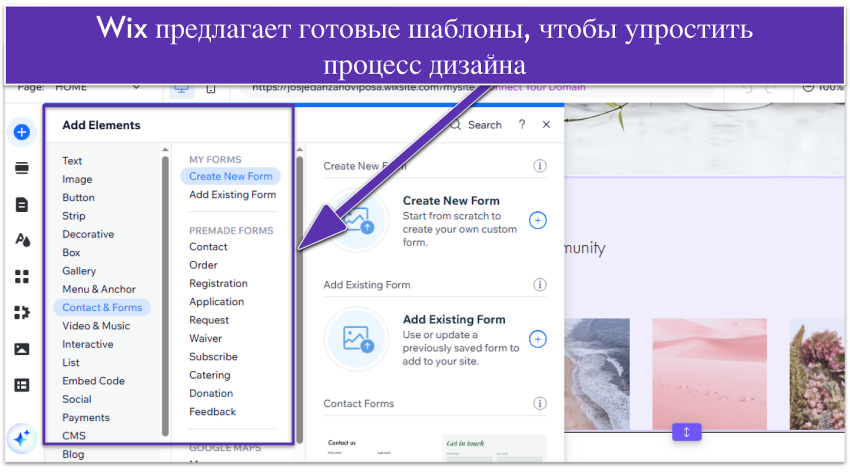Click the pink sand dunes image

coord(709,374)
